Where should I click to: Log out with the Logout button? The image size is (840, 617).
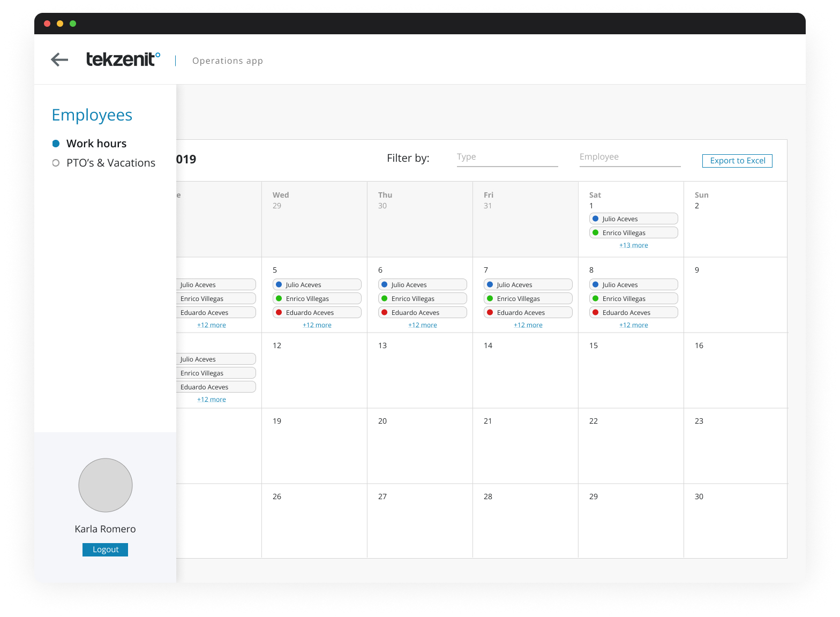point(105,550)
